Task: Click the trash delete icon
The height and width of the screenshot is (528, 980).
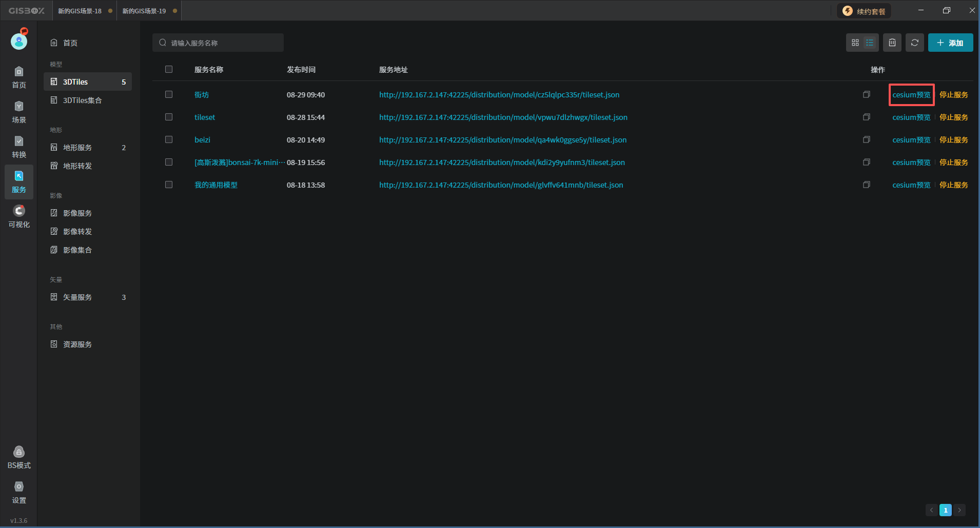Action: click(892, 43)
